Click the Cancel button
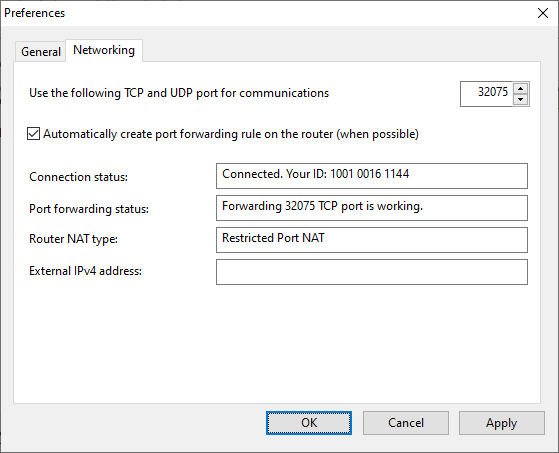The image size is (559, 453). click(406, 423)
